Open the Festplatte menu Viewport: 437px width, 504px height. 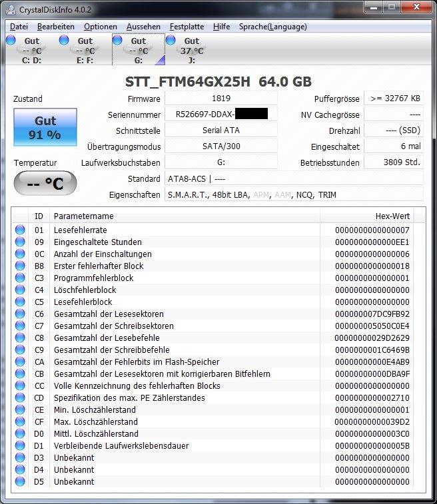pyautogui.click(x=187, y=27)
